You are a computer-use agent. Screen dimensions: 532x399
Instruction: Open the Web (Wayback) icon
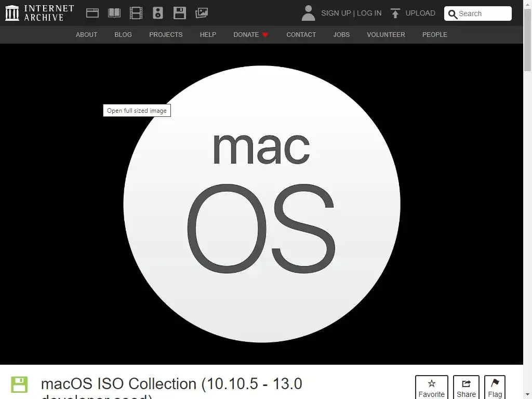[x=92, y=13]
